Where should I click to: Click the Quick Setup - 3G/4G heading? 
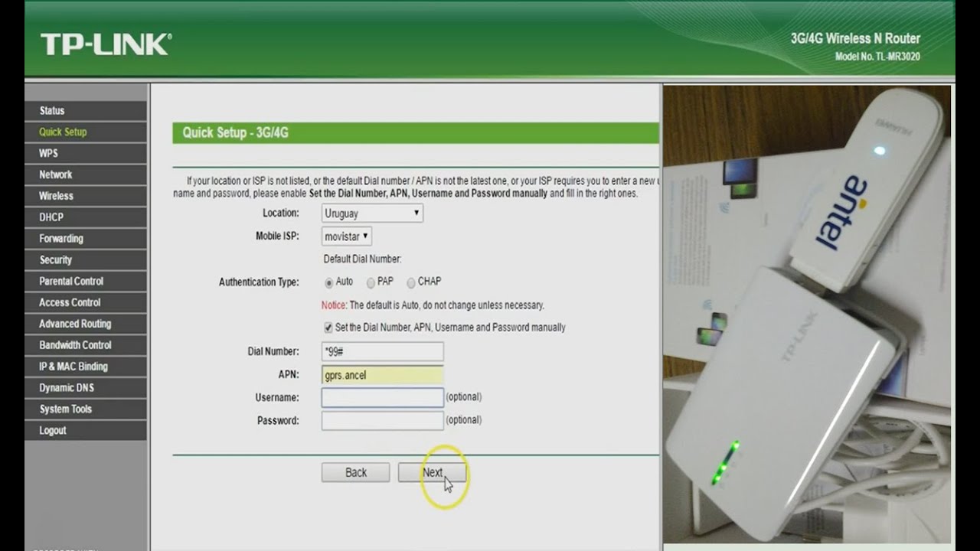point(235,132)
